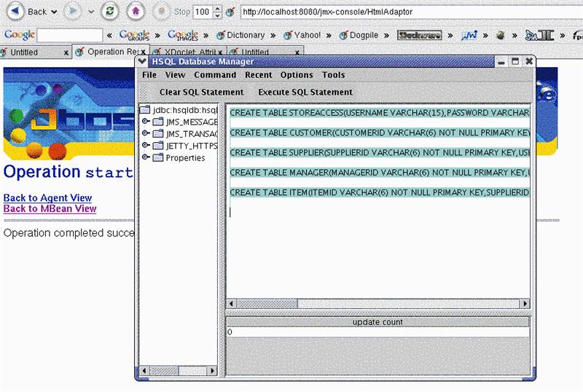Image resolution: width=583 pixels, height=392 pixels.
Task: Click Execute SQL Statement button
Action: click(305, 93)
